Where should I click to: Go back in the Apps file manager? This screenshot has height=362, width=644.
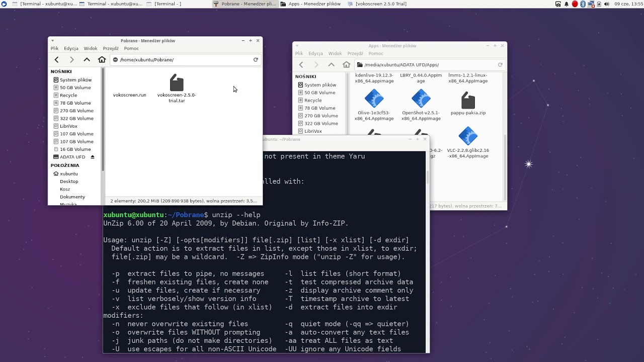click(301, 64)
